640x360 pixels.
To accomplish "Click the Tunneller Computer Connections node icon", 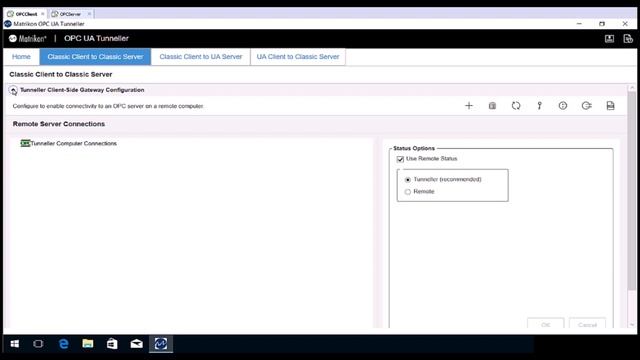I will 25,143.
